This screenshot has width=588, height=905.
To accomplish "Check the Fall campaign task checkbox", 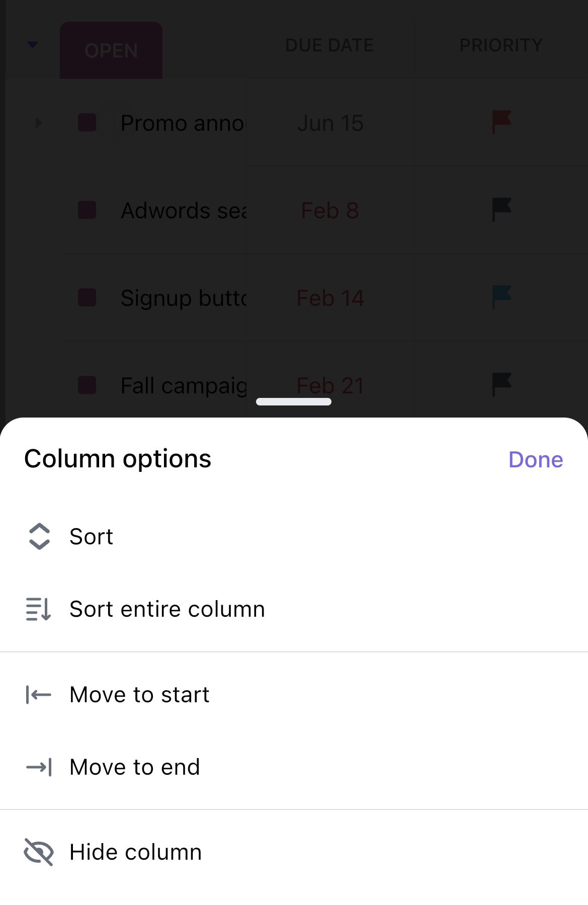I will coord(87,385).
